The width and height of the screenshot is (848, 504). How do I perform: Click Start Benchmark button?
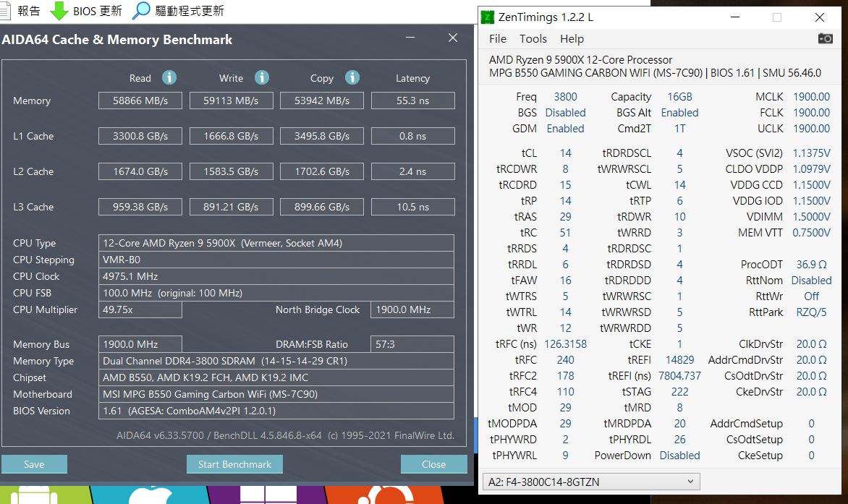click(234, 464)
